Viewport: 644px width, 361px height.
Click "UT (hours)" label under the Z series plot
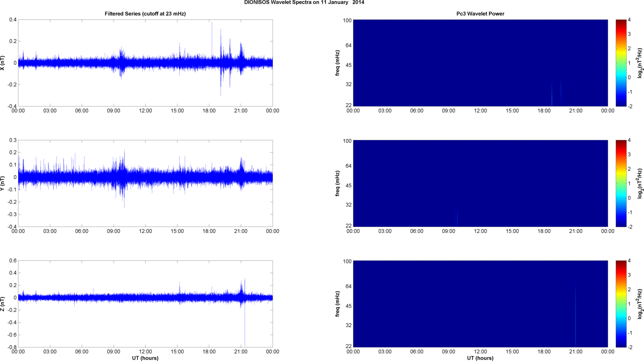pos(145,358)
